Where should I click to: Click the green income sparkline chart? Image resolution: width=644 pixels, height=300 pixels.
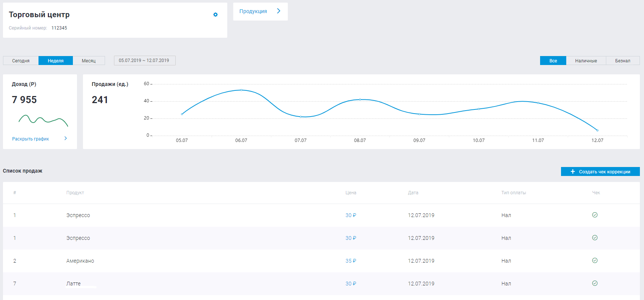tap(43, 120)
